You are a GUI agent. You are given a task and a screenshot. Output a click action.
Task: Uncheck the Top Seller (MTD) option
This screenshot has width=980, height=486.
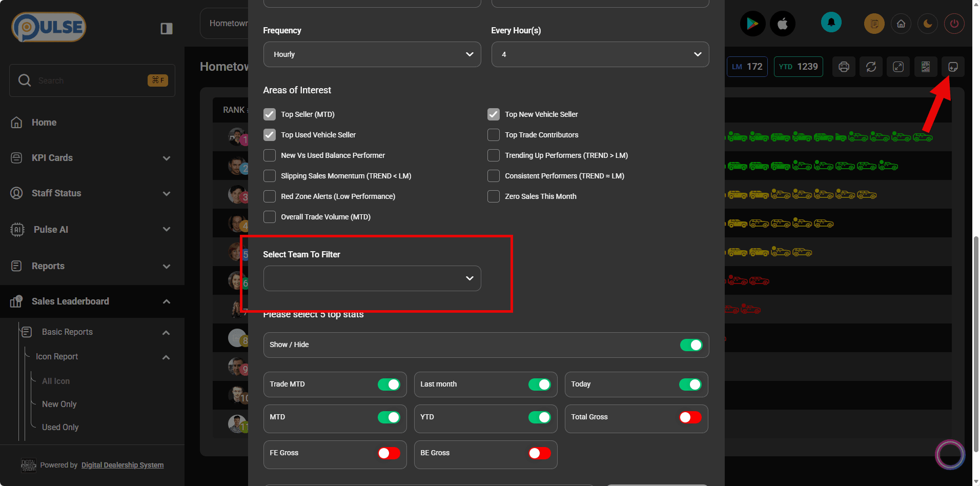tap(269, 114)
